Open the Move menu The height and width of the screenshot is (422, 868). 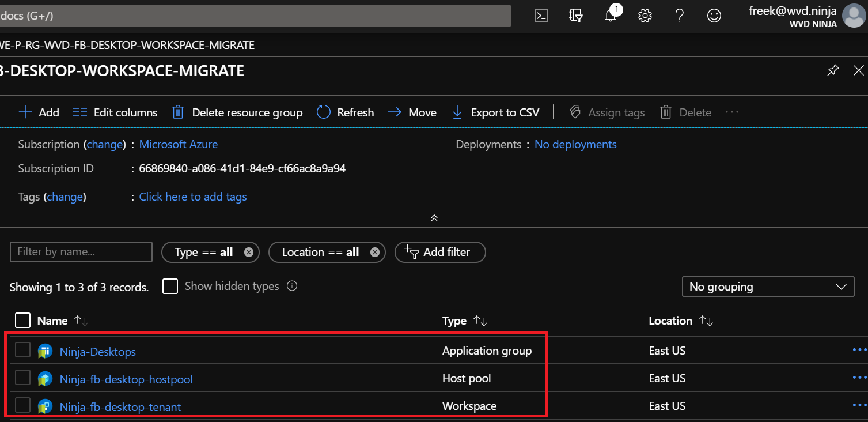(412, 112)
